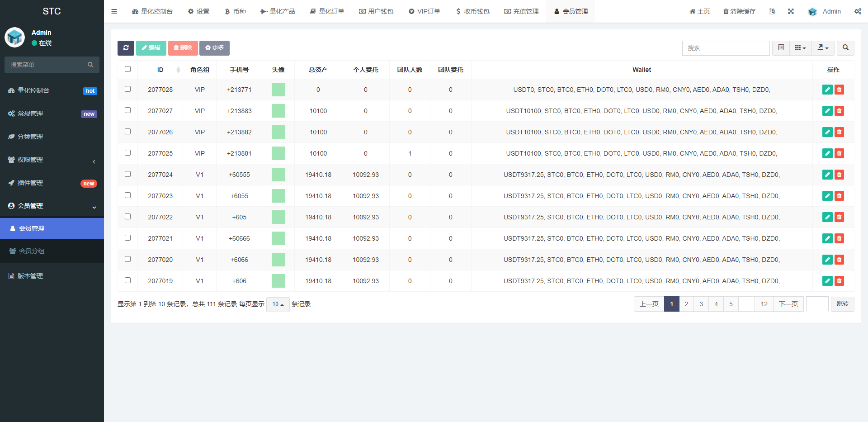Click inside the search input field
This screenshot has height=422, width=868.
[x=726, y=48]
